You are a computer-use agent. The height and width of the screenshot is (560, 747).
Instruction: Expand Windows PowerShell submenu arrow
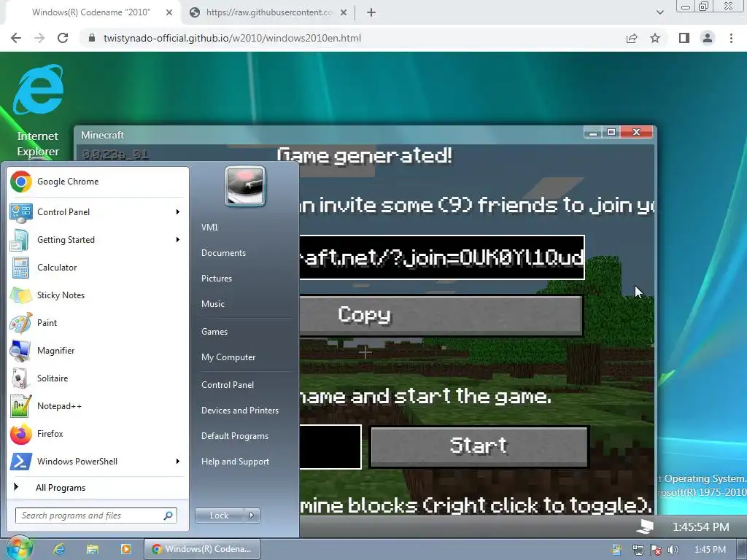[178, 461]
